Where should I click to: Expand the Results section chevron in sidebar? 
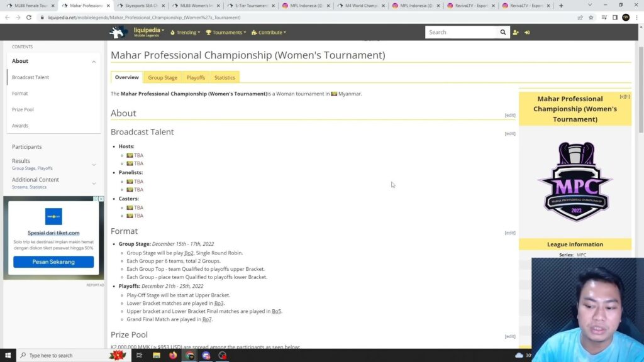point(94,165)
